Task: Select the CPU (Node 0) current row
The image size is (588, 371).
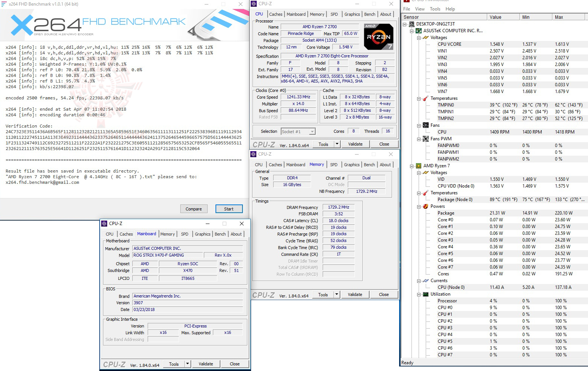Action: click(x=511, y=287)
